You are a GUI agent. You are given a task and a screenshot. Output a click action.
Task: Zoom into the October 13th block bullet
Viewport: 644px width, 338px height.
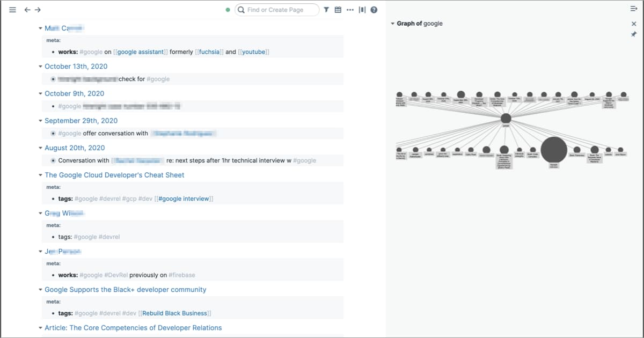(x=53, y=79)
